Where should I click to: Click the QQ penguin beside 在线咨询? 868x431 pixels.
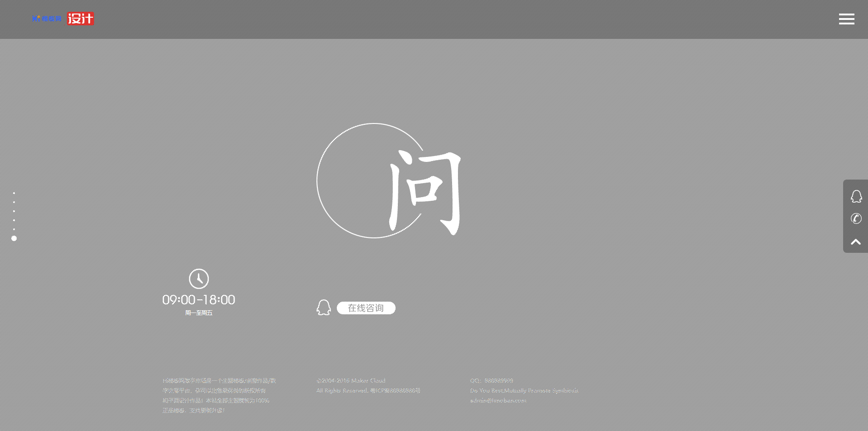(324, 308)
